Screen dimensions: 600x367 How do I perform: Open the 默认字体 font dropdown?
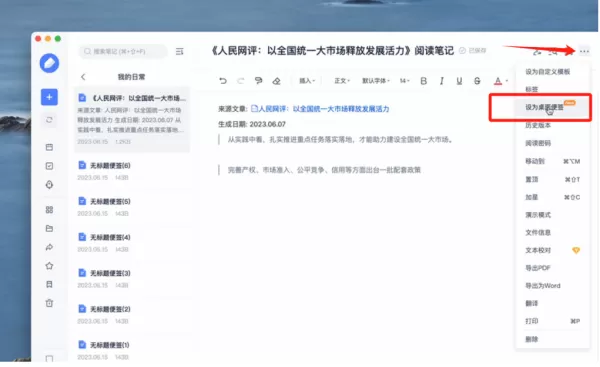[x=376, y=81]
